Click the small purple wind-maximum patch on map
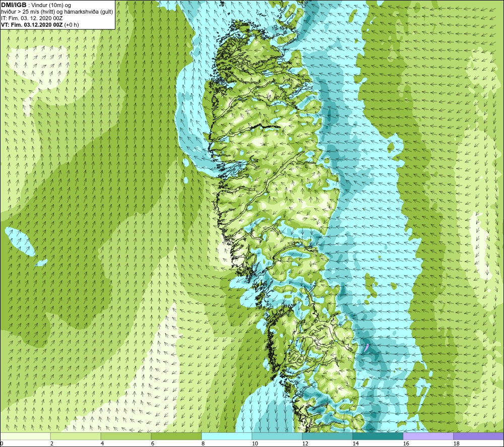504x447 pixels. [367, 347]
